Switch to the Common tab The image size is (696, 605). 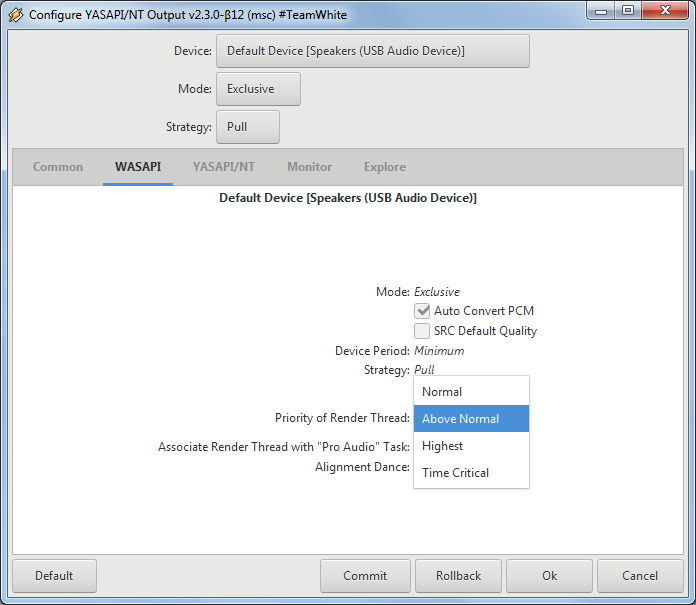(58, 167)
